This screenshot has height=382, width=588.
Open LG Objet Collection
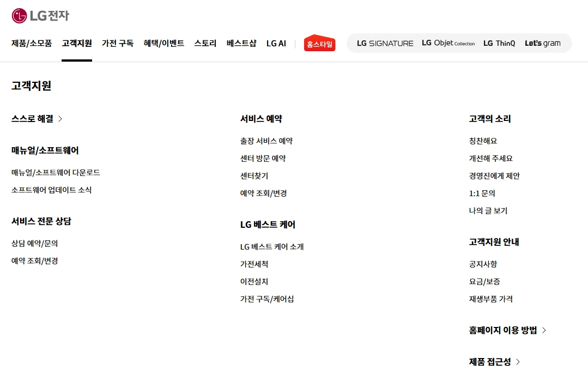(448, 44)
